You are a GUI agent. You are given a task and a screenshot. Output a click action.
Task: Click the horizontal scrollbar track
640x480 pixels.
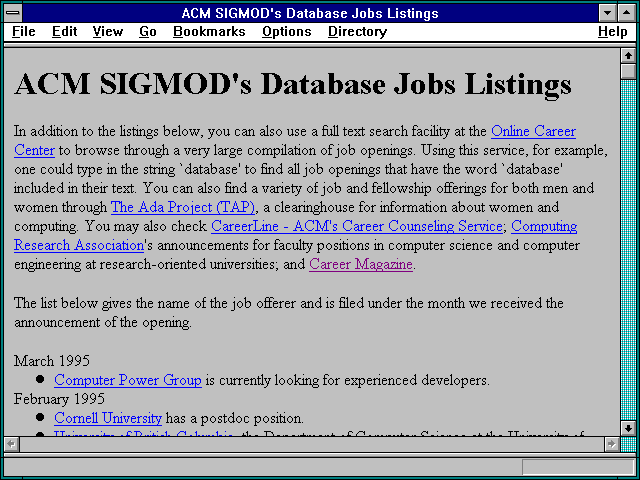tap(311, 444)
